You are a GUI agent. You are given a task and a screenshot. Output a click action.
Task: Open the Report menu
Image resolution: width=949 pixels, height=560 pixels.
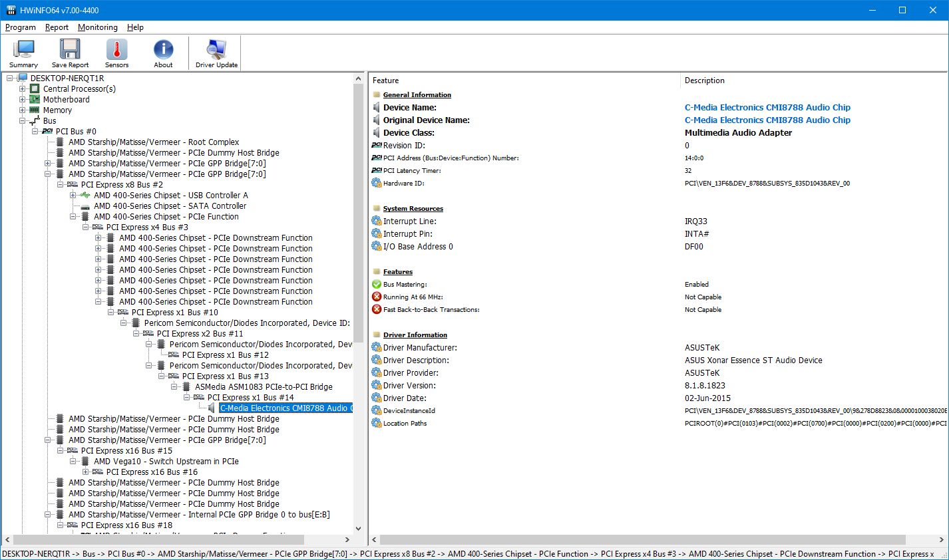click(57, 27)
